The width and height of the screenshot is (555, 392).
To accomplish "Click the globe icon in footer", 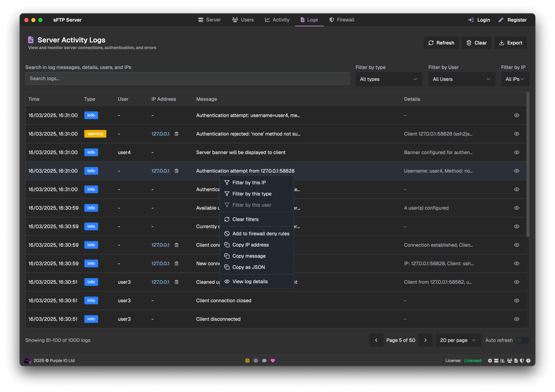I will [x=256, y=360].
